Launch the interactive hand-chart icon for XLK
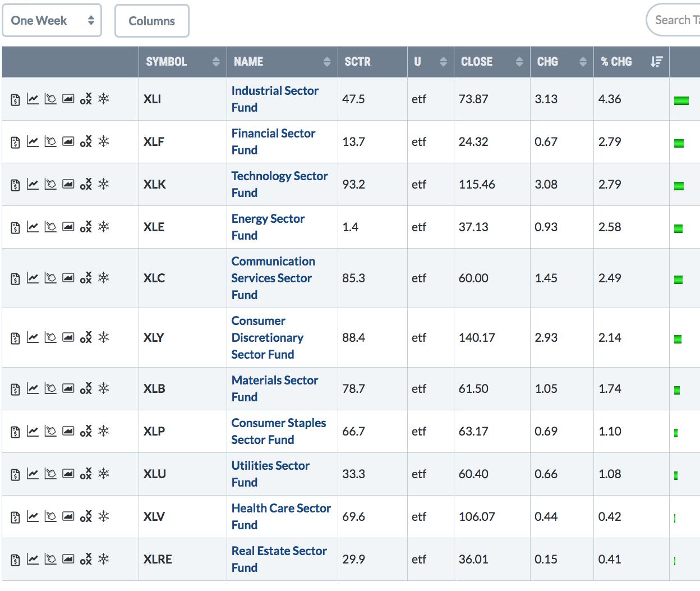Screen dimensions: 700x591 (50, 185)
